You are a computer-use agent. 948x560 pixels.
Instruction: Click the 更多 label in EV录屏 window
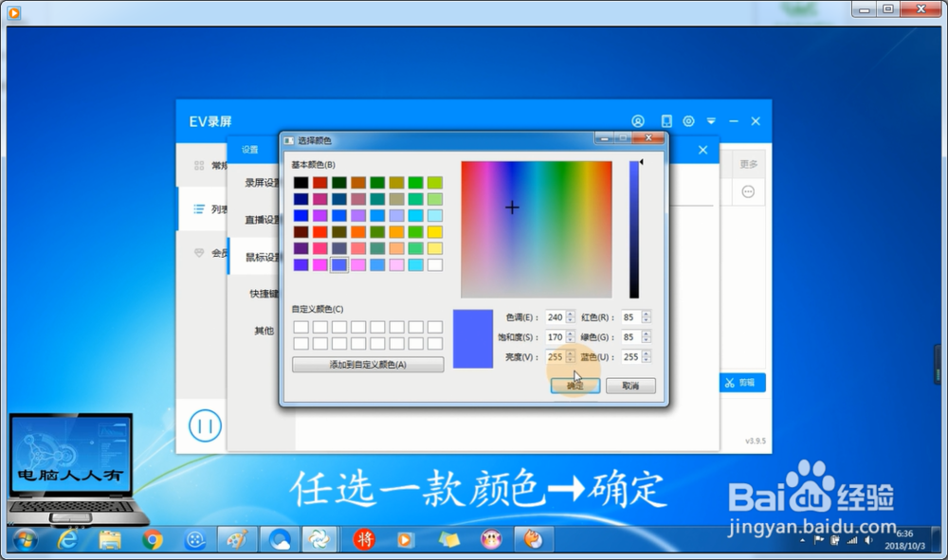[749, 164]
